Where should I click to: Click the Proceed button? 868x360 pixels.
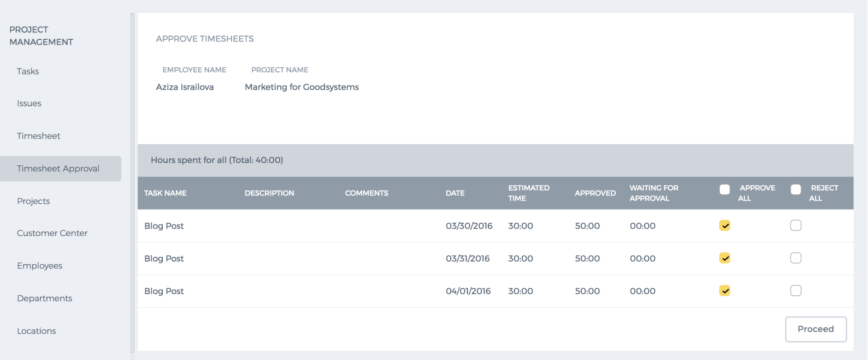coord(816,329)
